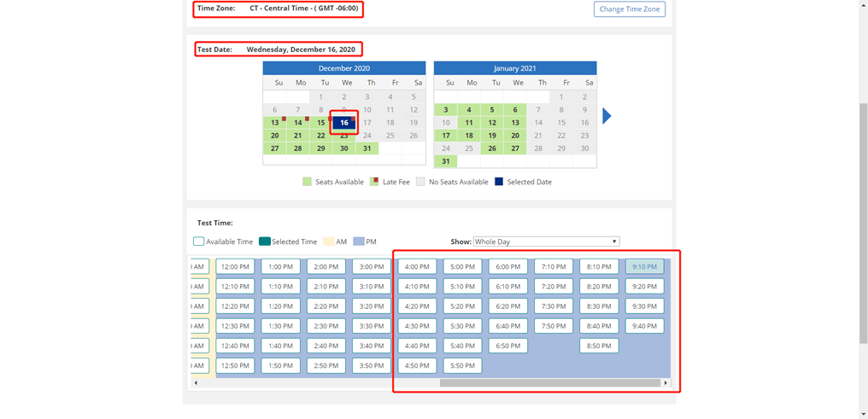Click the time slot scrollbar left arrow
The height and width of the screenshot is (419, 868).
point(195,382)
